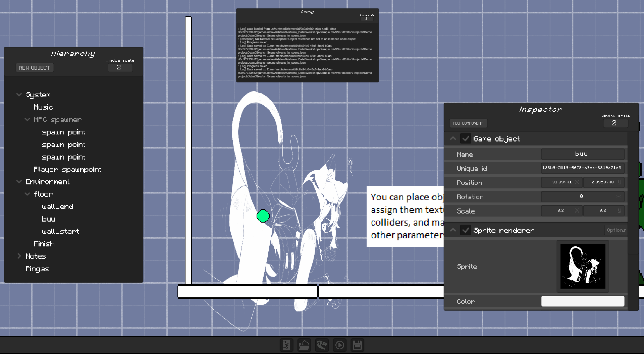644x354 pixels.
Task: Collapse the Sprite renderer section
Action: [453, 230]
